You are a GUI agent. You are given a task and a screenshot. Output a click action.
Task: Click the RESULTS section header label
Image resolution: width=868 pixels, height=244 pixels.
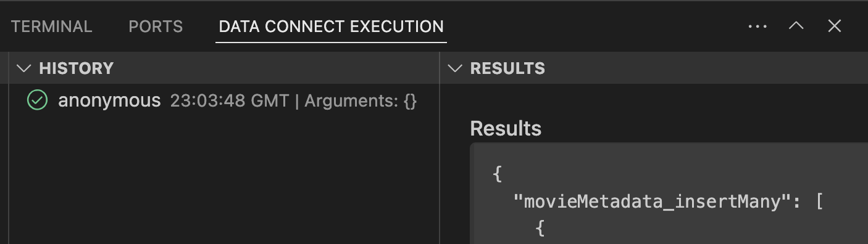click(507, 68)
